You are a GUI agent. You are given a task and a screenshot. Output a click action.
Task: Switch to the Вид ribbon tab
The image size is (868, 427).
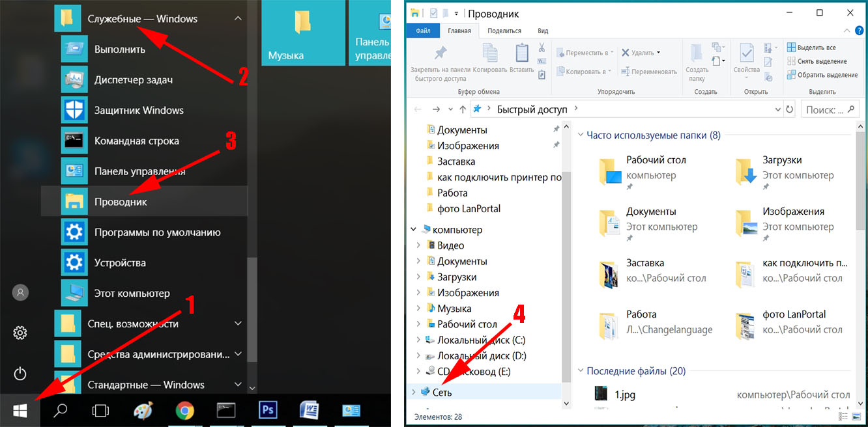coord(543,31)
